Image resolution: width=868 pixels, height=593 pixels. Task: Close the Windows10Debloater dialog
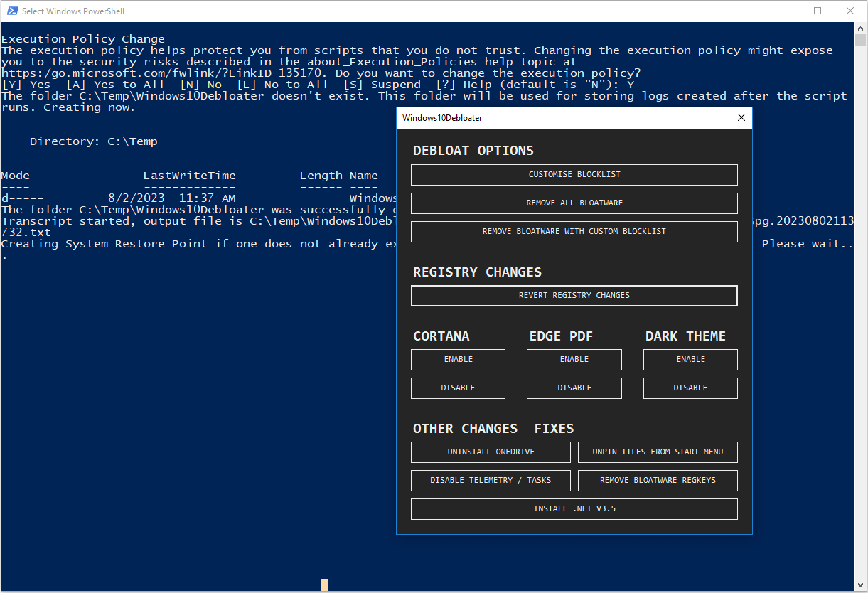coord(741,118)
